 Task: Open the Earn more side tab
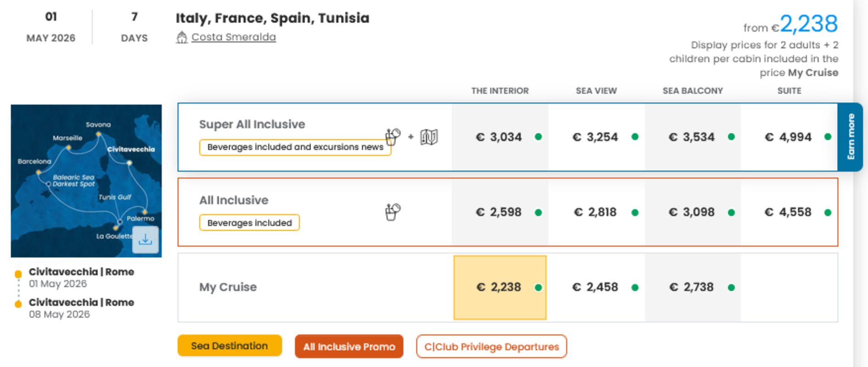(851, 137)
